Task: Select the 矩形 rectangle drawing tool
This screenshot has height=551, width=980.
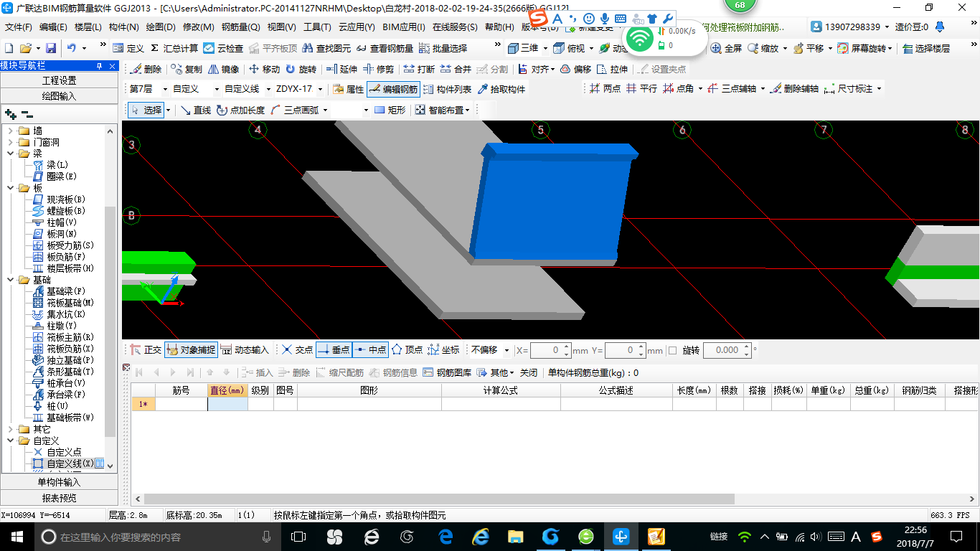Action: click(x=390, y=110)
